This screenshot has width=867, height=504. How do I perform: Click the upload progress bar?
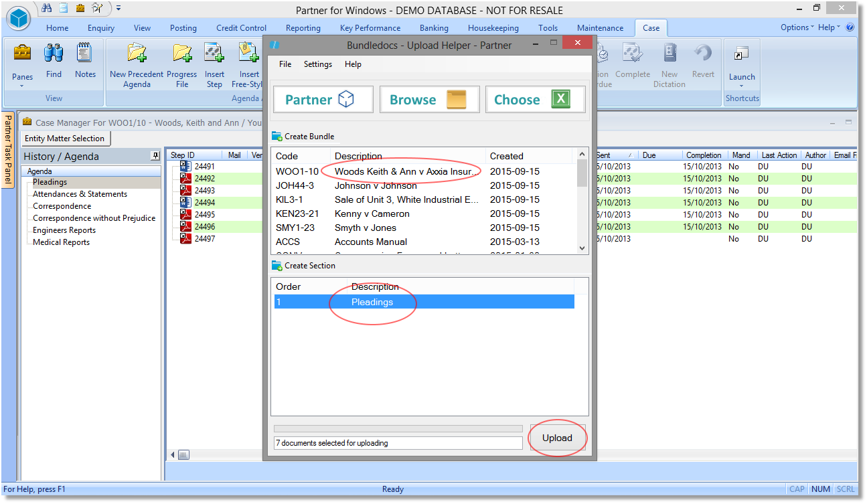click(x=398, y=429)
